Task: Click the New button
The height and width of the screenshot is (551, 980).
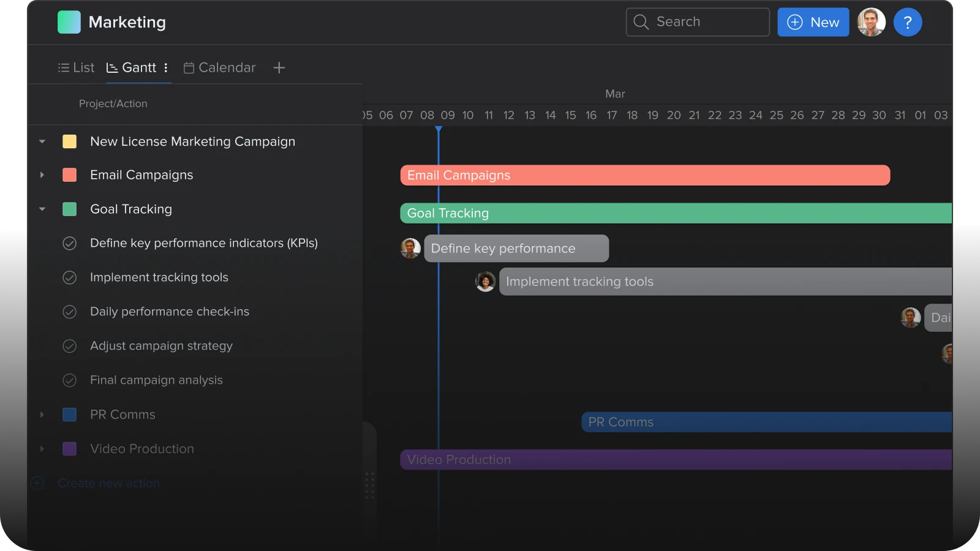Action: pyautogui.click(x=813, y=23)
